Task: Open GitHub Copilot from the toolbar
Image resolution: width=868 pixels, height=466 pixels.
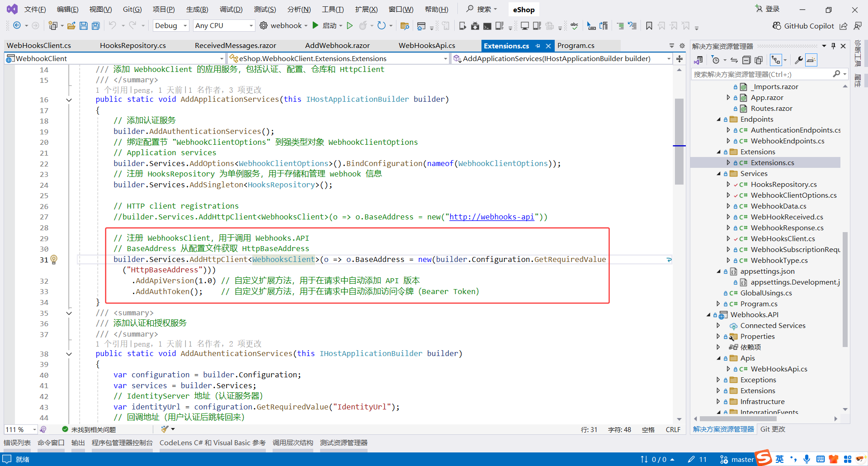Action: coord(803,26)
